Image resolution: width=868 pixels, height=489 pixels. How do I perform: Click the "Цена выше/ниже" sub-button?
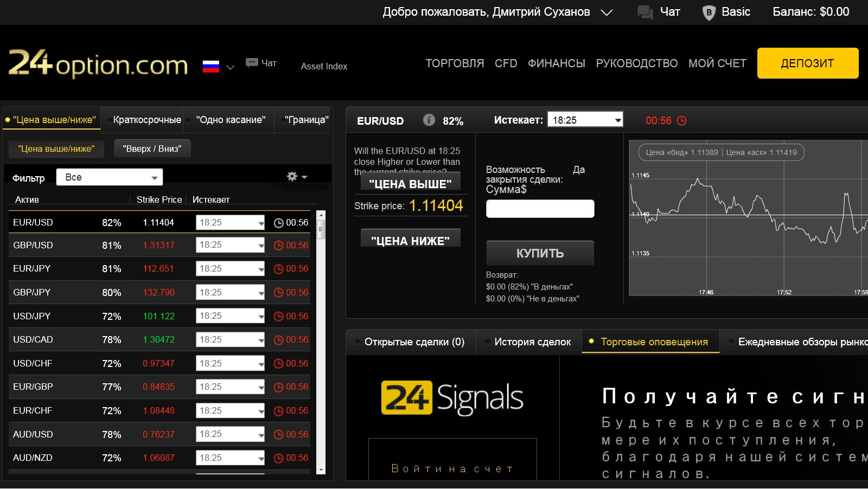pyautogui.click(x=56, y=149)
